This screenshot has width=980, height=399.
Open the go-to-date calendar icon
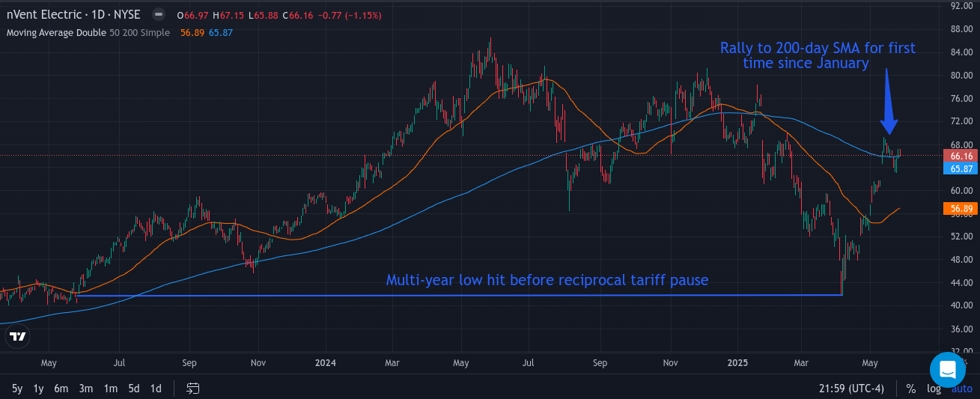coord(193,389)
